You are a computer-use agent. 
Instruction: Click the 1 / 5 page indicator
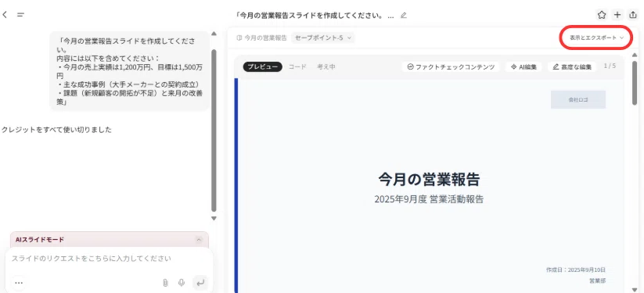(610, 66)
